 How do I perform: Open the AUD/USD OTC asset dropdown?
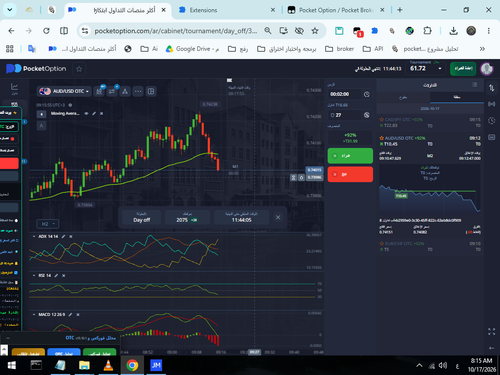coord(64,91)
